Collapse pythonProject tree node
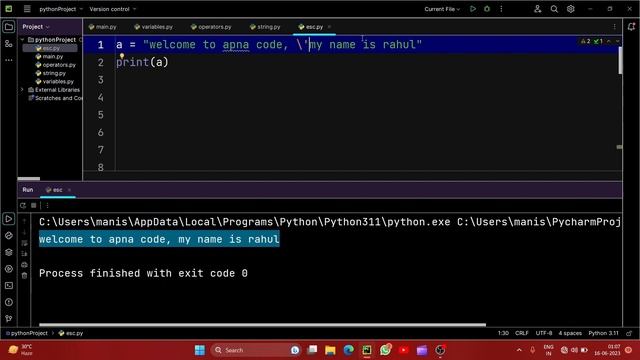The image size is (640, 360). [x=22, y=40]
